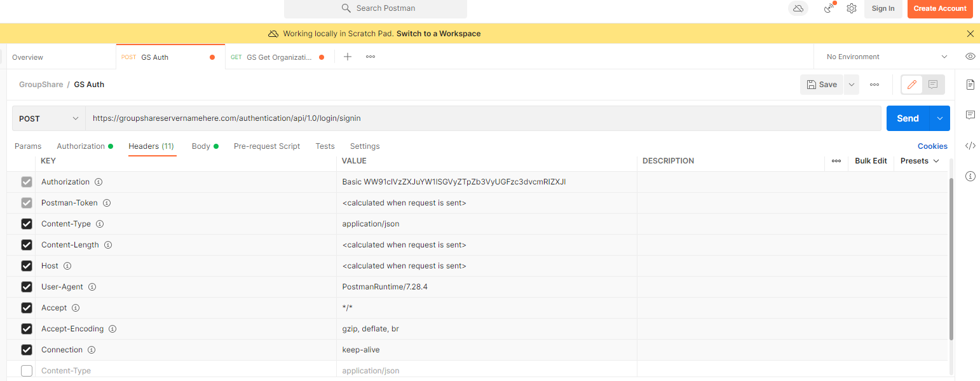Open the cloud sync status icon
This screenshot has height=381, width=980.
coord(798,8)
